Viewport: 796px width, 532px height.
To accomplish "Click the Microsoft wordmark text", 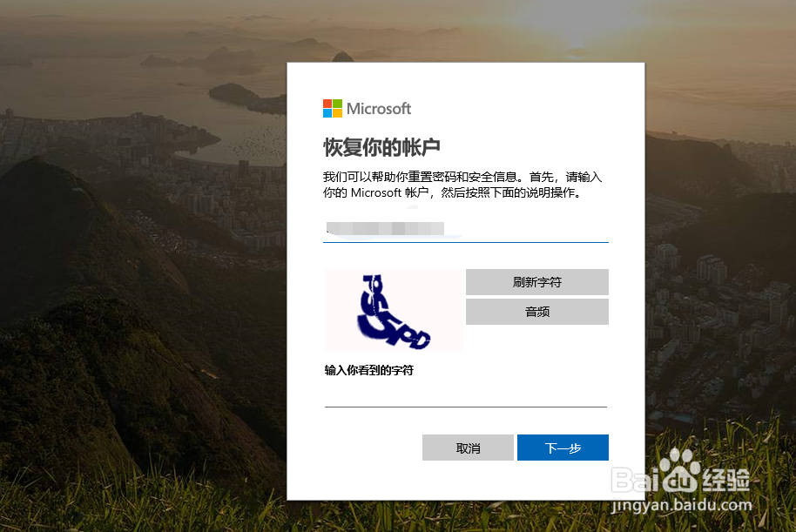I will pyautogui.click(x=379, y=109).
